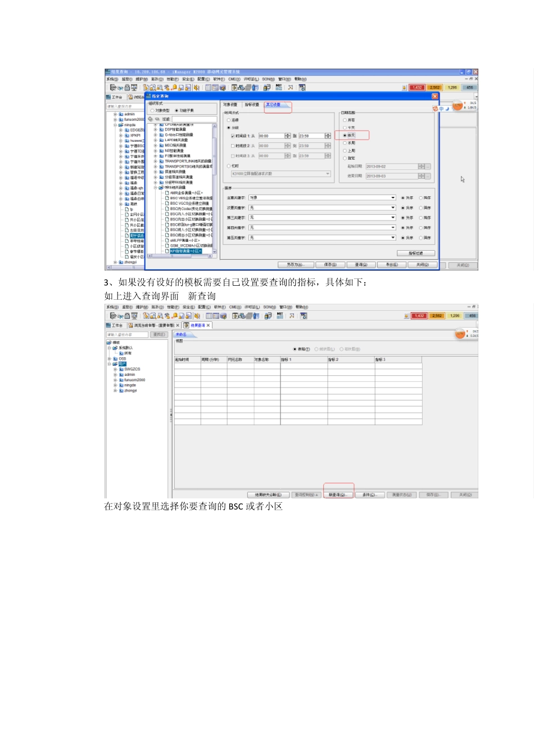This screenshot has width=534, height=756.
Task: Open 系统 menu in the upper window
Action: point(112,79)
